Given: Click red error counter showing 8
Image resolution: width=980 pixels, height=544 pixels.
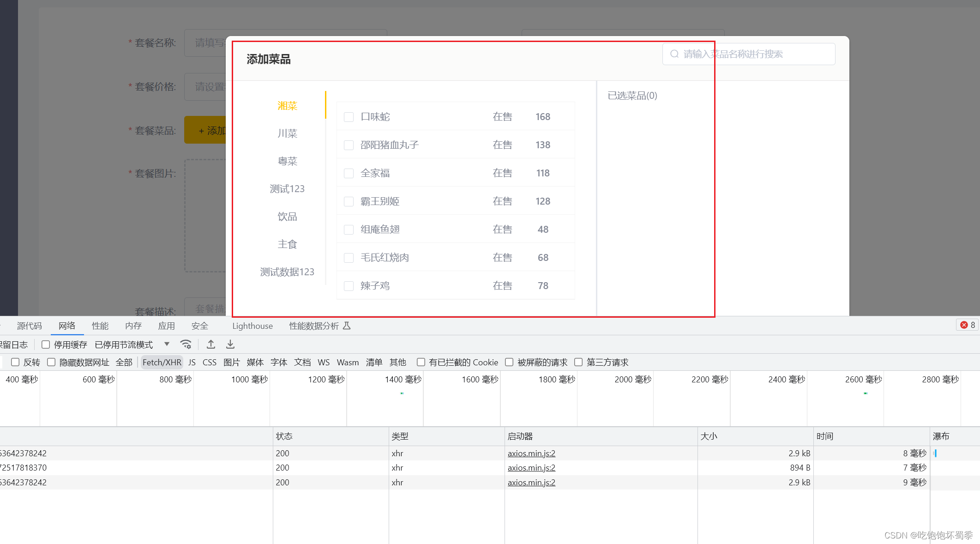Looking at the screenshot, I should click(x=967, y=325).
